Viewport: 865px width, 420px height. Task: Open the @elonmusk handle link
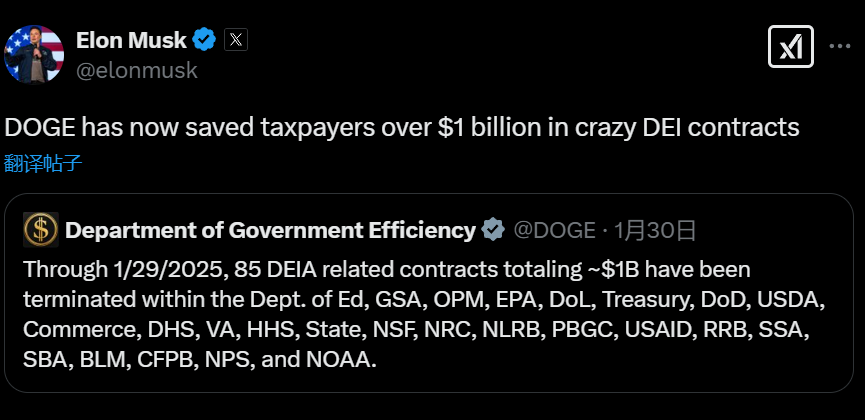[x=136, y=70]
